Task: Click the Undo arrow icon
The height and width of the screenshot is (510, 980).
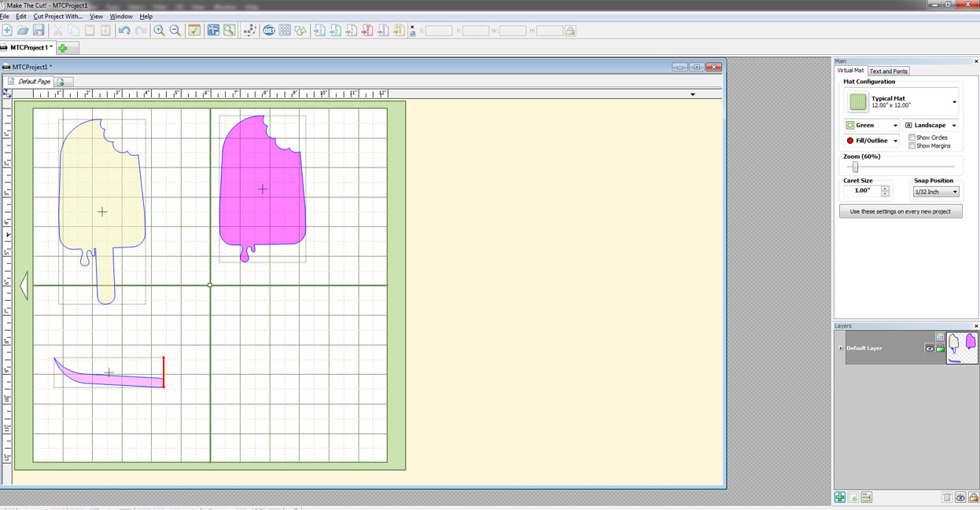Action: click(x=124, y=31)
